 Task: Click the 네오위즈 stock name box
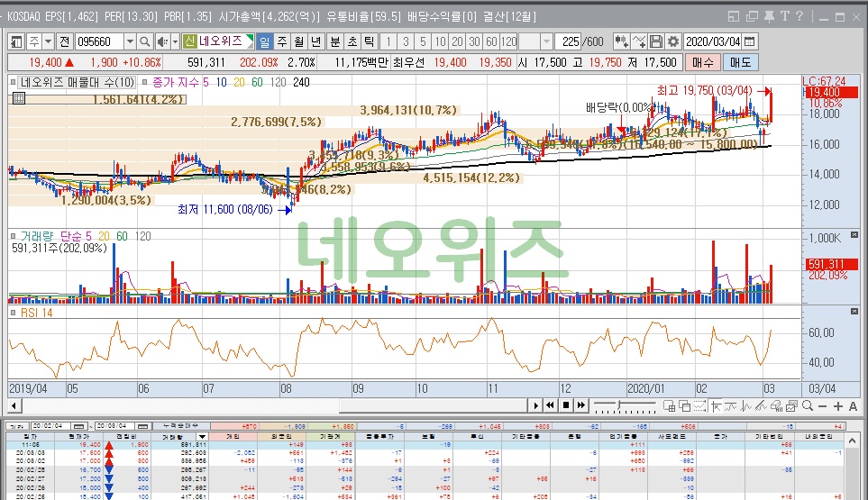(x=220, y=41)
